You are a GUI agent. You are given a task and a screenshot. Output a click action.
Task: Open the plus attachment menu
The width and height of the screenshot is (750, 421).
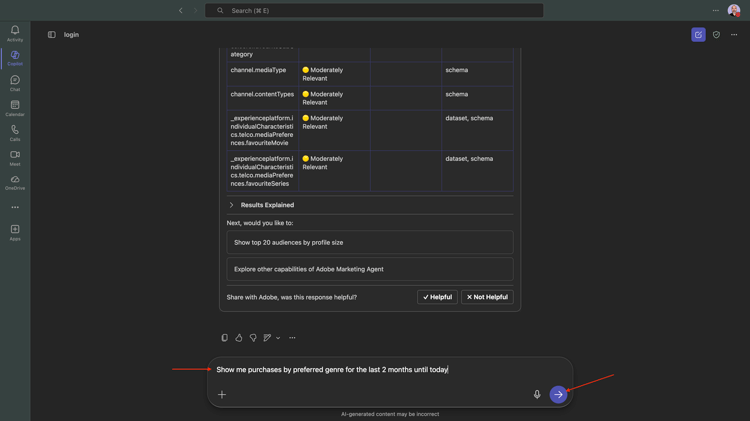tap(222, 395)
